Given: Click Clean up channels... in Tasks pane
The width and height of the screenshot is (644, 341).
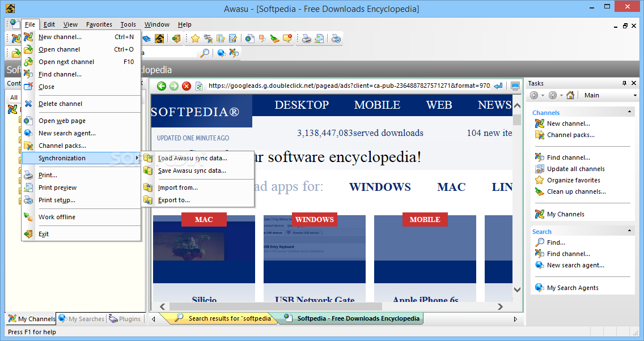Looking at the screenshot, I should pyautogui.click(x=576, y=191).
